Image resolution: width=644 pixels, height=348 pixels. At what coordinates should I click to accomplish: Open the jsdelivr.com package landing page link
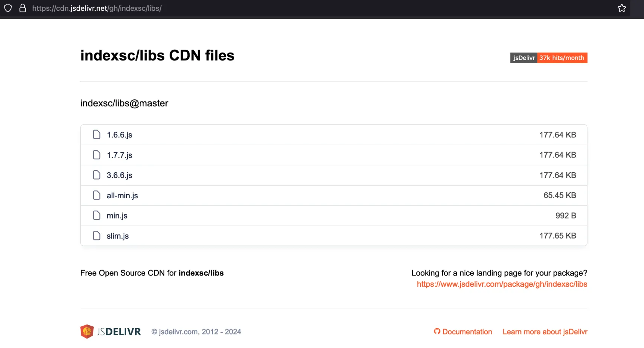(502, 284)
